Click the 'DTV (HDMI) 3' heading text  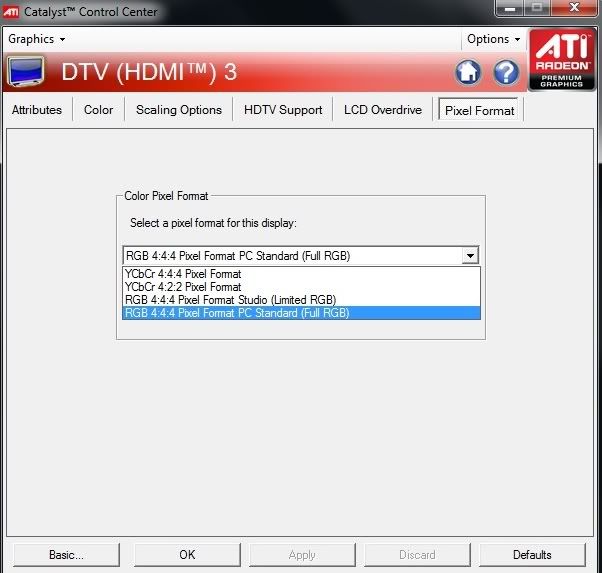point(149,72)
